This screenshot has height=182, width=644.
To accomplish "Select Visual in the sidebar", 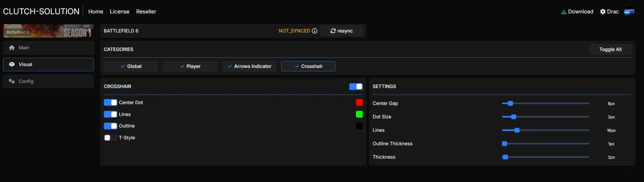I will click(x=48, y=64).
